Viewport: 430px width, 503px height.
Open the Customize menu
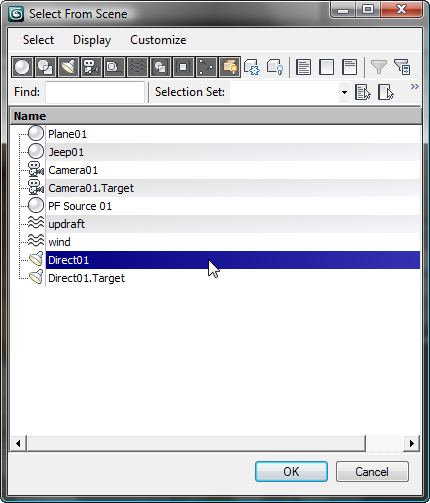(158, 40)
